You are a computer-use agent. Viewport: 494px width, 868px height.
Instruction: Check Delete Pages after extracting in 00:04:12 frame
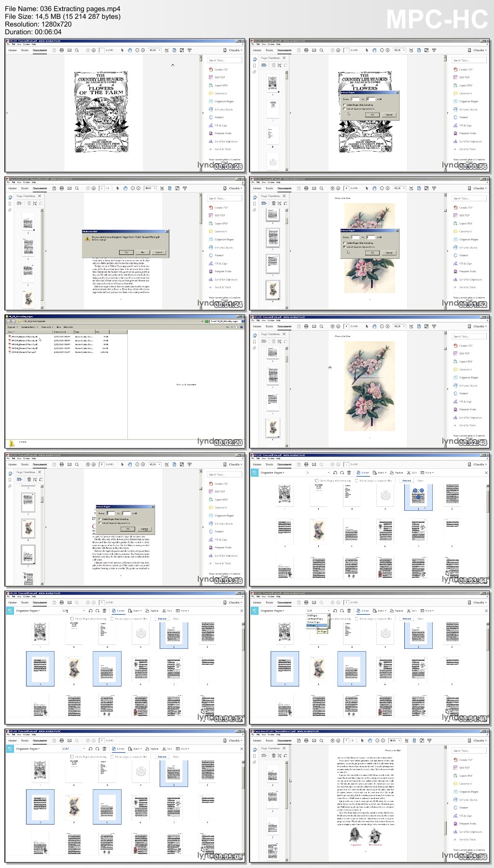click(72, 619)
